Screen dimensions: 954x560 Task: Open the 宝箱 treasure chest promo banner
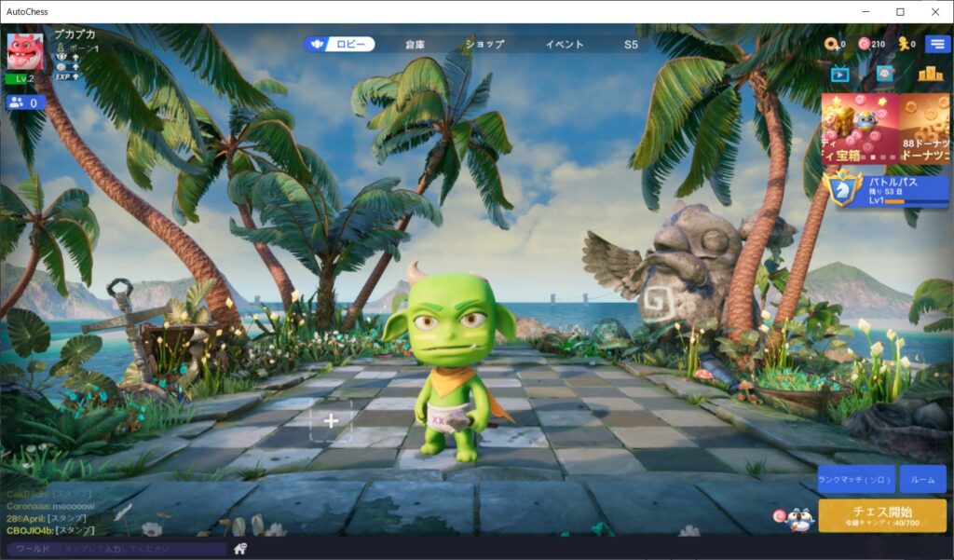pos(860,129)
